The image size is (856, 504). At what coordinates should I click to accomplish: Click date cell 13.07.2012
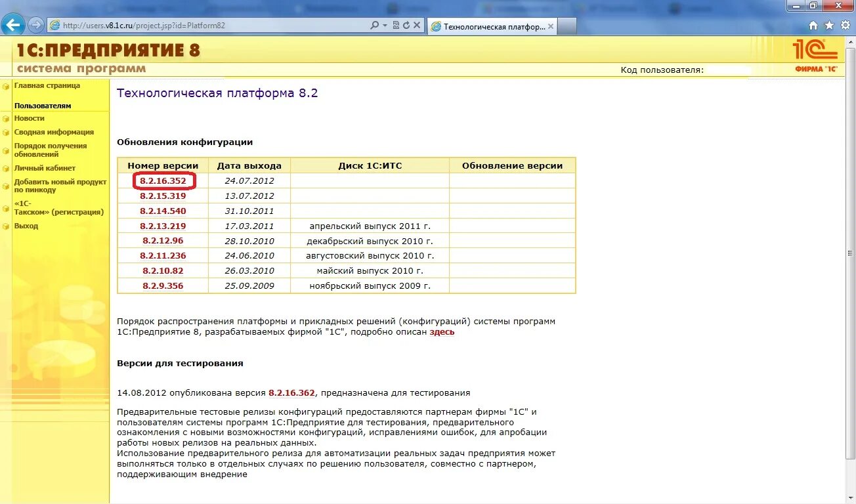(x=249, y=196)
